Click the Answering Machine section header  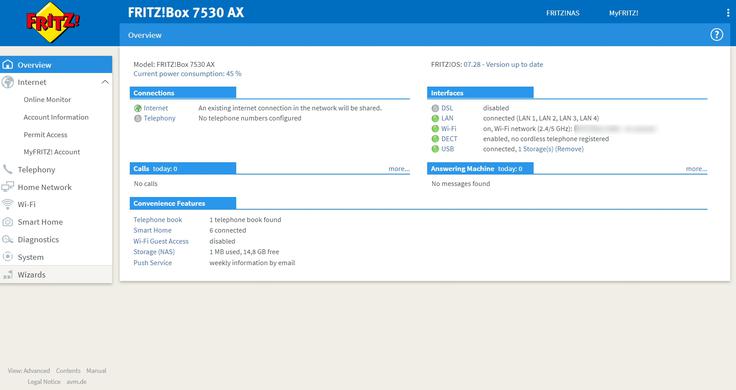[x=480, y=168]
